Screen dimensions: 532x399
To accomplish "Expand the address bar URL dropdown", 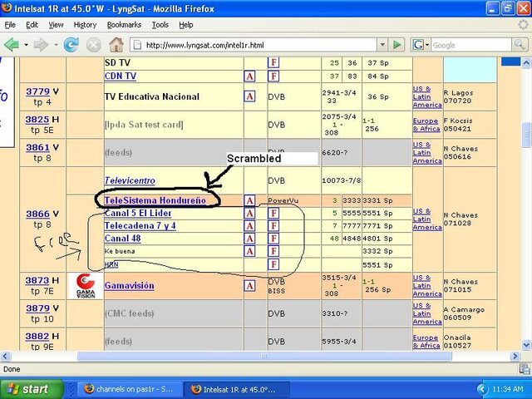I will [x=382, y=45].
